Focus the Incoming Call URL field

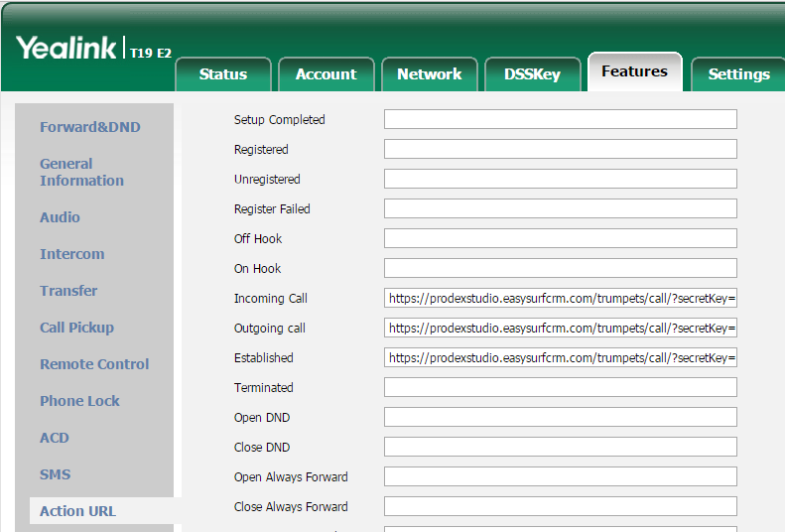coord(560,298)
